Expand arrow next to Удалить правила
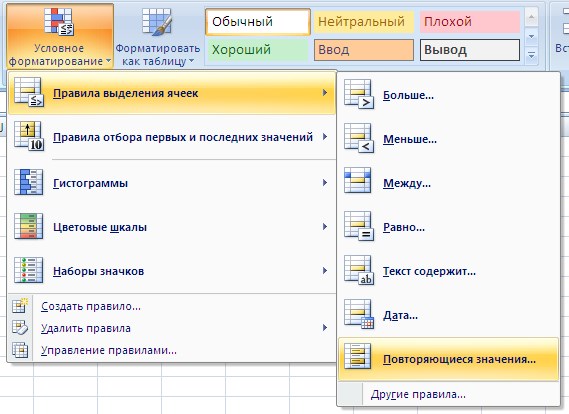This screenshot has height=414, width=569. [x=325, y=328]
